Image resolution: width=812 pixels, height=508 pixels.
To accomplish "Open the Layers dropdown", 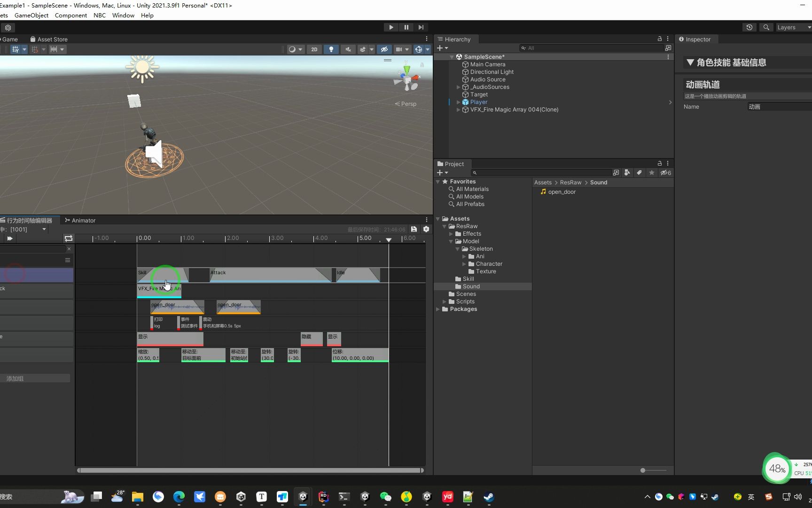I will [792, 27].
